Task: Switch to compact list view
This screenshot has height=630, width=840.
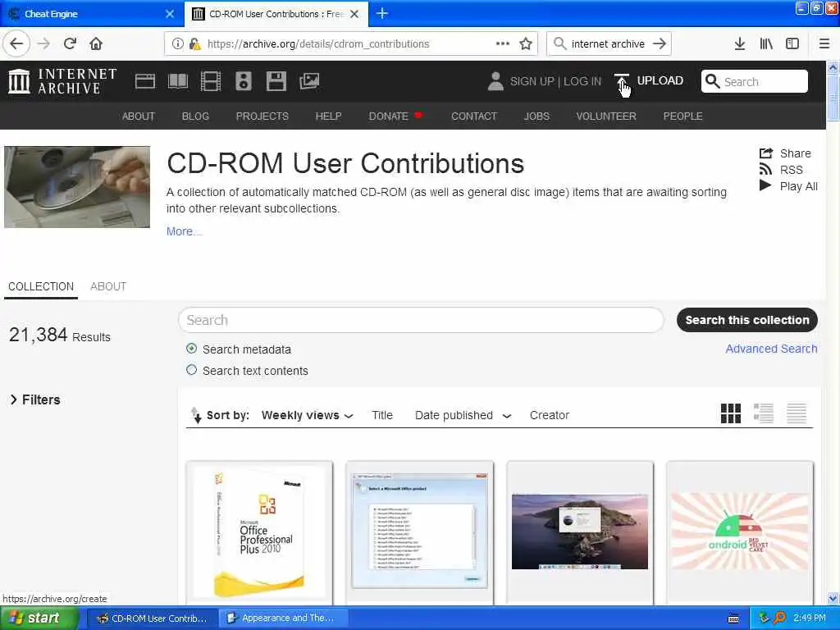Action: [x=796, y=413]
